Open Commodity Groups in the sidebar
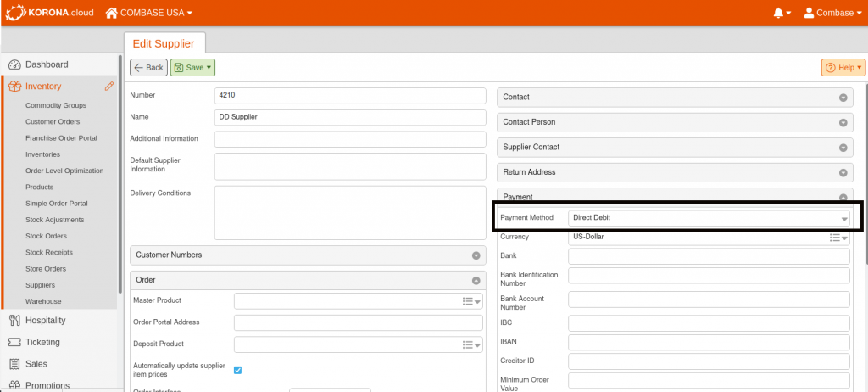The image size is (868, 392). click(56, 105)
